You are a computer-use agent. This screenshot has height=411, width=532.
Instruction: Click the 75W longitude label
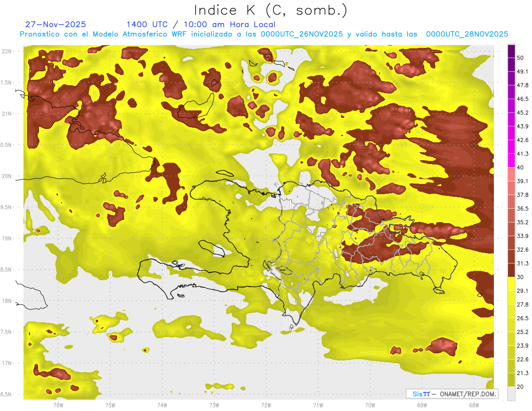[110, 405]
